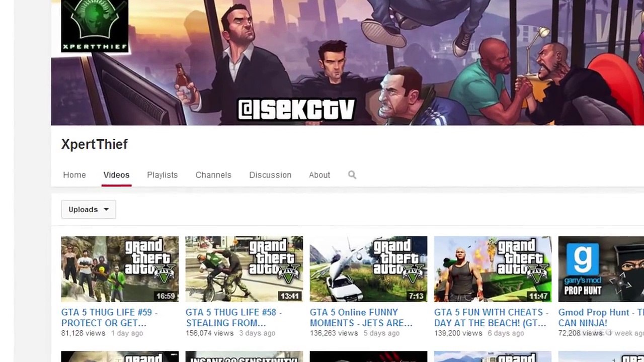Play the 11:47 beach cheats thumbnail
644x362 pixels.
[493, 269]
